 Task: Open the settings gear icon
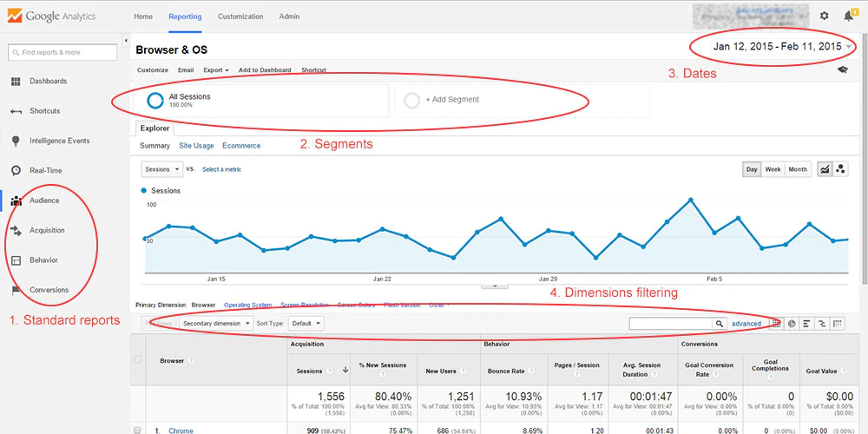pyautogui.click(x=824, y=16)
